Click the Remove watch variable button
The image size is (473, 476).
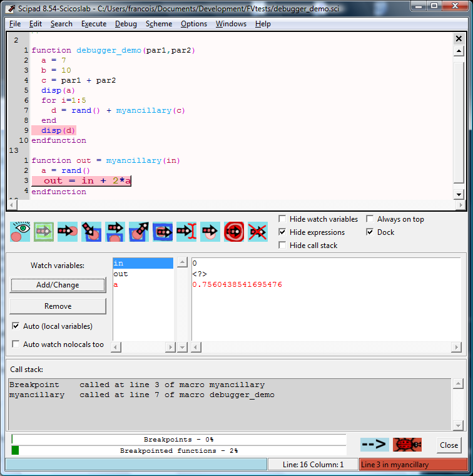tap(58, 306)
